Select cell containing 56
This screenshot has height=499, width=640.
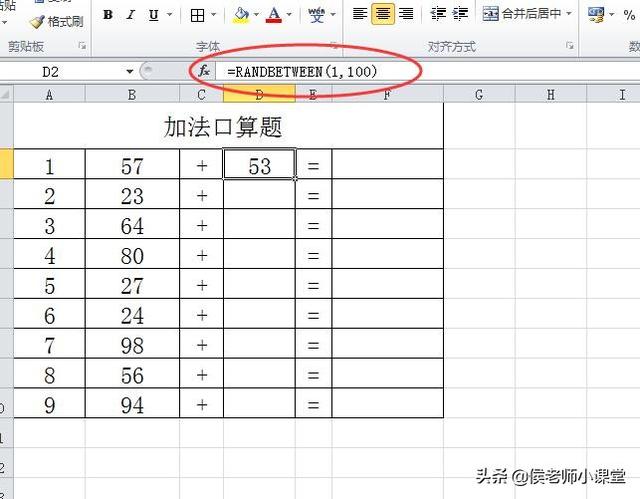[132, 373]
